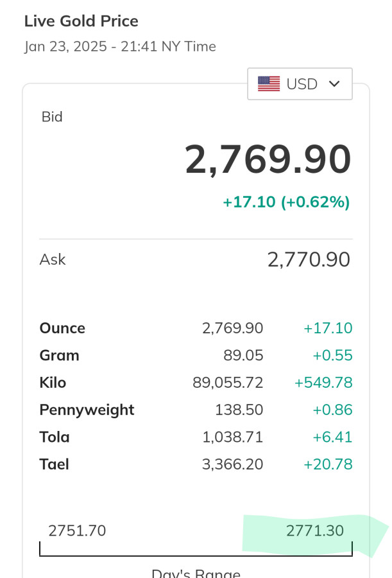Click the +17.10 (+0.62%) change text
The width and height of the screenshot is (392, 578).
click(x=286, y=202)
